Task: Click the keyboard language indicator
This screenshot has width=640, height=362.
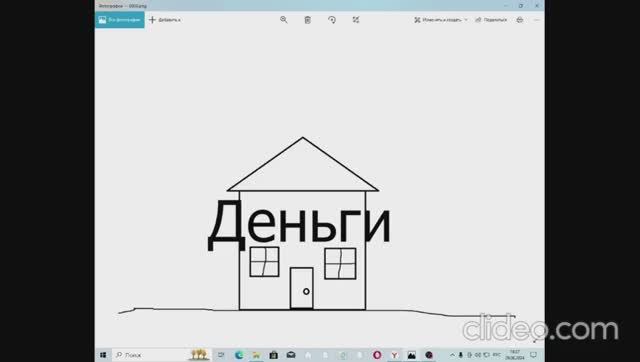Action: pyautogui.click(x=497, y=355)
